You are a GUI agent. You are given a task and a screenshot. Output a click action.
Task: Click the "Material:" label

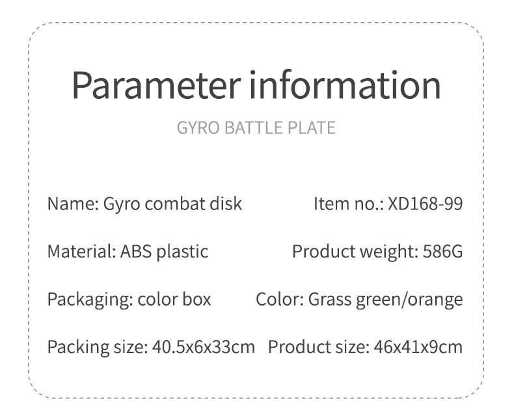[x=81, y=251]
